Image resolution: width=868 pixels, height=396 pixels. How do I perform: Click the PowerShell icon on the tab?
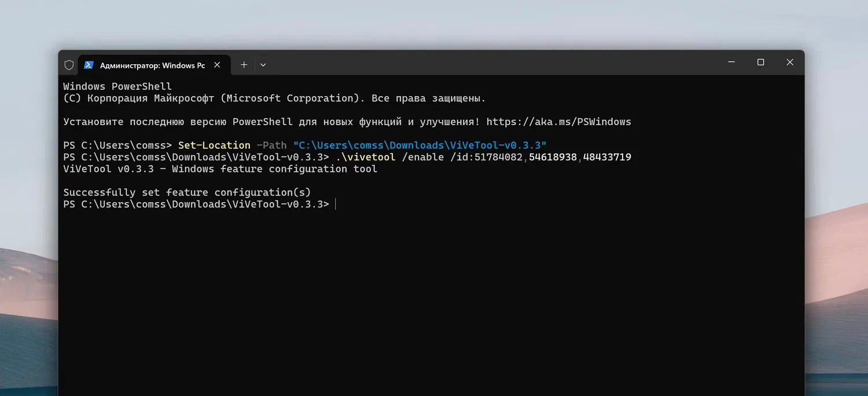(89, 65)
